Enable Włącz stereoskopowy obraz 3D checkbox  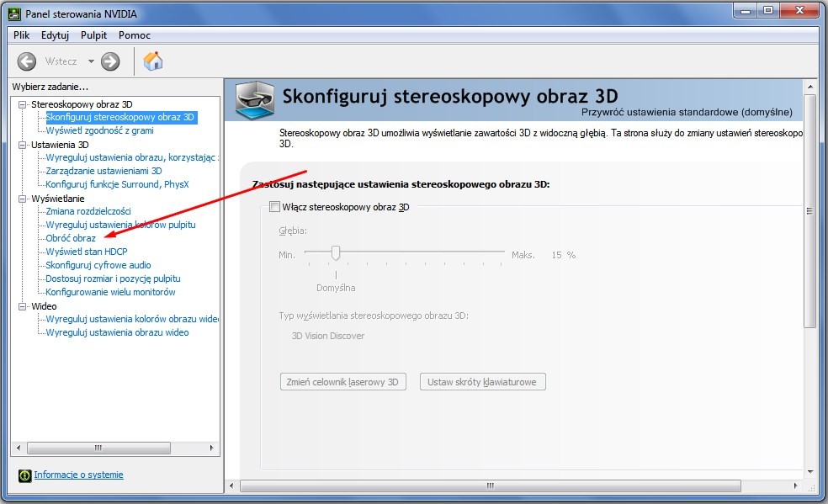click(x=274, y=207)
